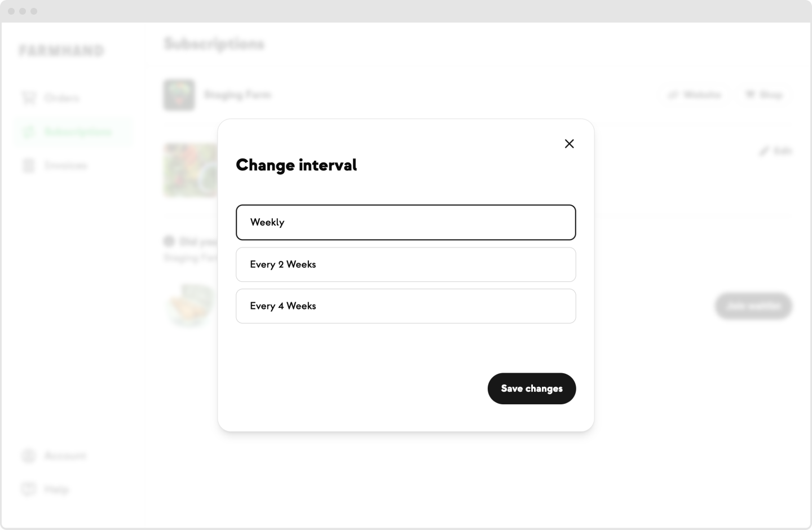Open the Account icon in sidebar
Viewport: 812px width, 530px height.
click(x=29, y=456)
